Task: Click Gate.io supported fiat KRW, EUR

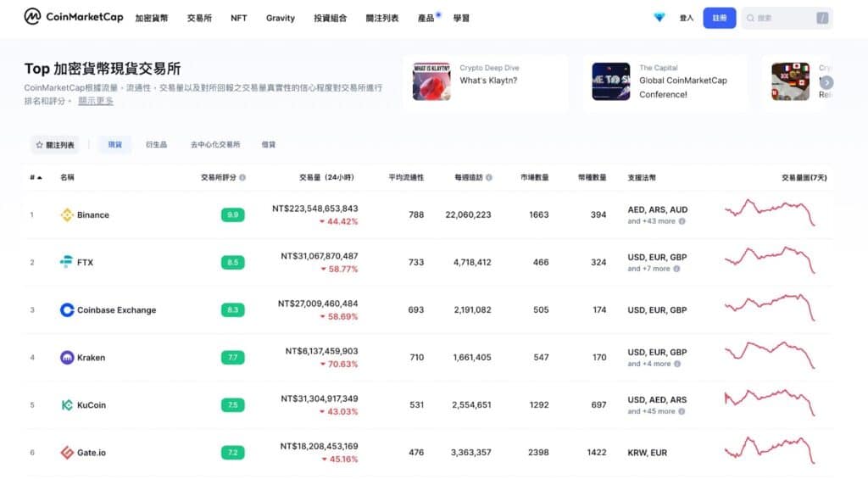Action: coord(647,453)
